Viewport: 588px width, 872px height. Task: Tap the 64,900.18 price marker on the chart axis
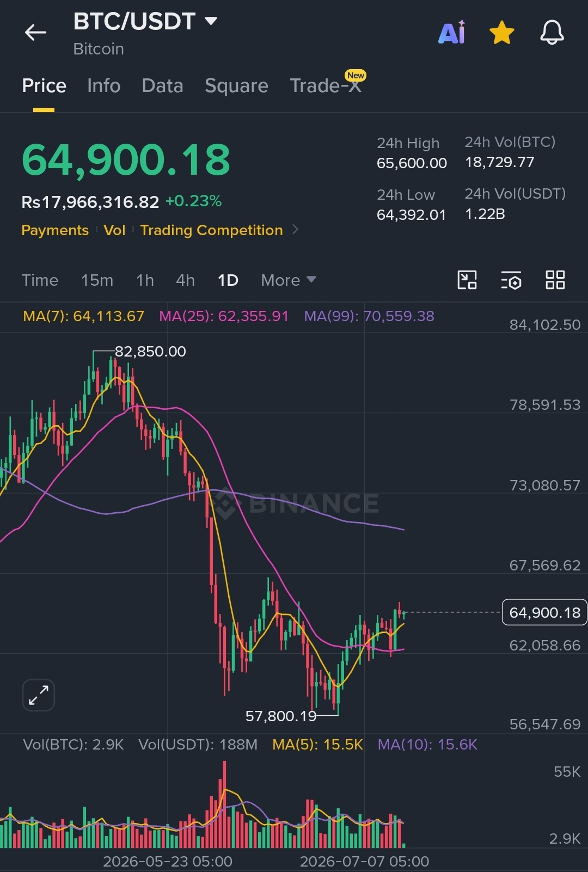(544, 612)
